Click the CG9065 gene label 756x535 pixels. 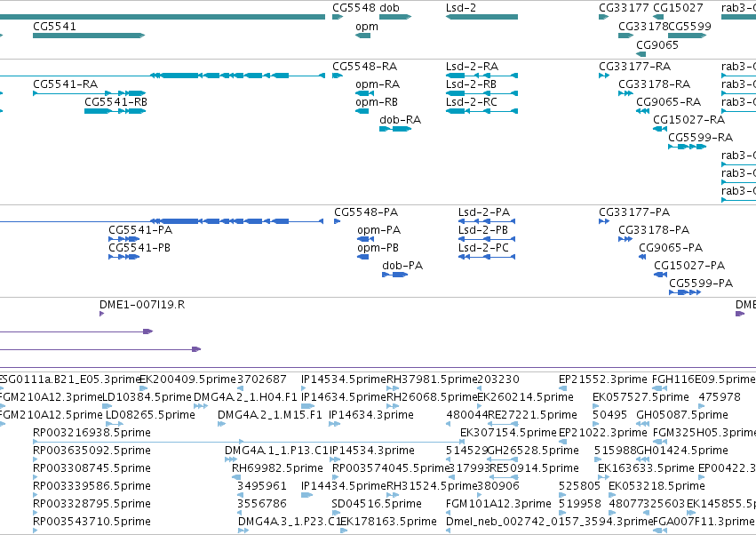657,44
